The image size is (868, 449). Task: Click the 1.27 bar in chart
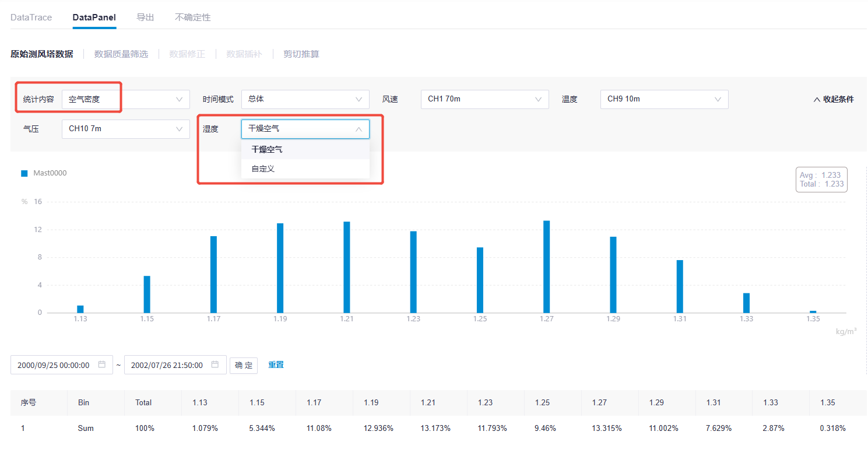(546, 267)
